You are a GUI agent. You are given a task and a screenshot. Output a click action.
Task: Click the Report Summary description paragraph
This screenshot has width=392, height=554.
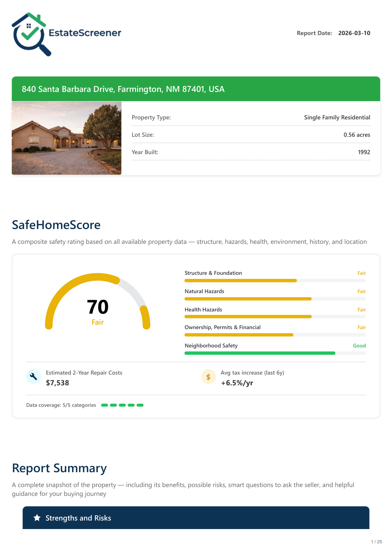click(x=183, y=489)
